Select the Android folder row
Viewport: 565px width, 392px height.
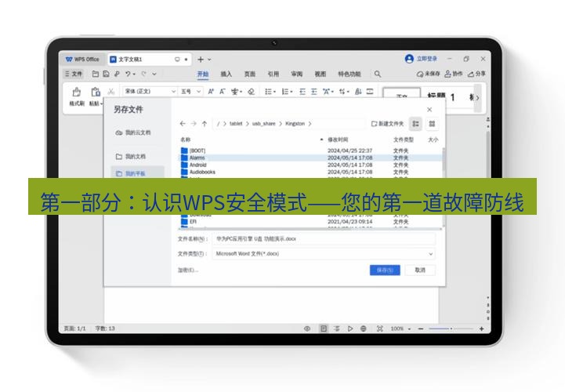pyautogui.click(x=310, y=165)
